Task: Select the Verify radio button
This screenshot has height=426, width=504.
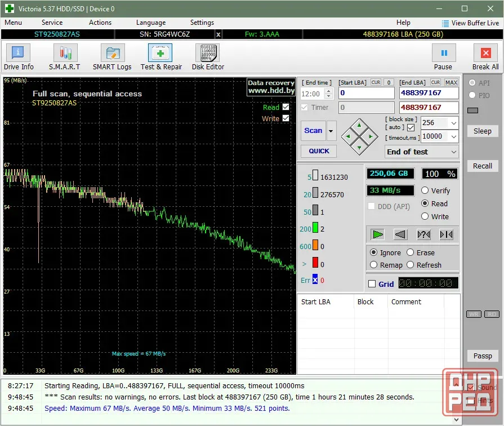Action: pyautogui.click(x=425, y=190)
